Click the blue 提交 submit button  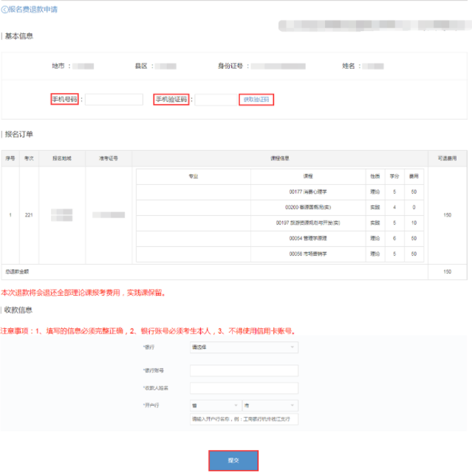tap(233, 460)
